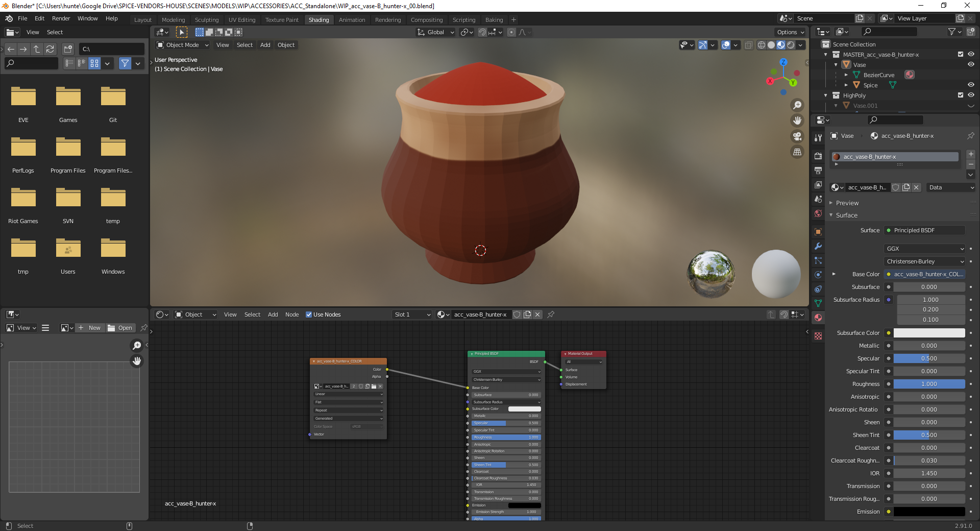Open the Object Mode dropdown
The image size is (980, 531).
[183, 45]
